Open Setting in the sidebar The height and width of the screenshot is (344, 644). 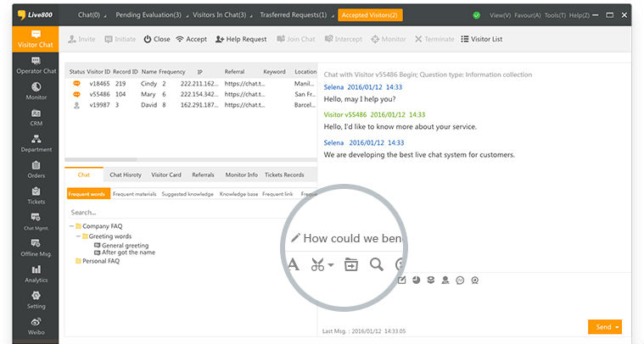(36, 300)
